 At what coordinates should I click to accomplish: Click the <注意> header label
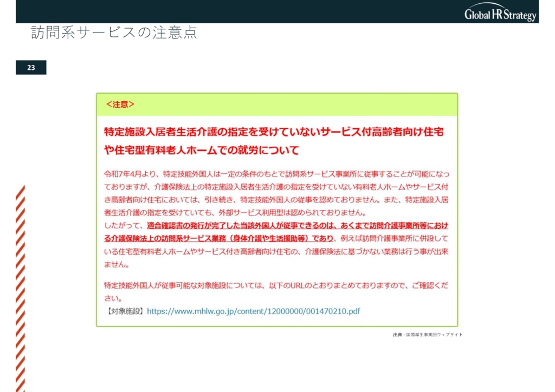tap(120, 104)
